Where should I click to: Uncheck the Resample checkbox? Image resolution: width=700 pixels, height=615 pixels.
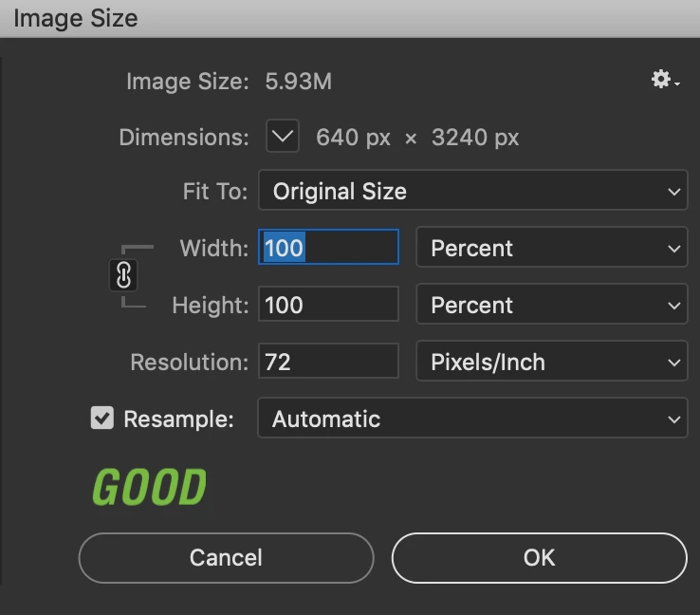click(x=102, y=419)
